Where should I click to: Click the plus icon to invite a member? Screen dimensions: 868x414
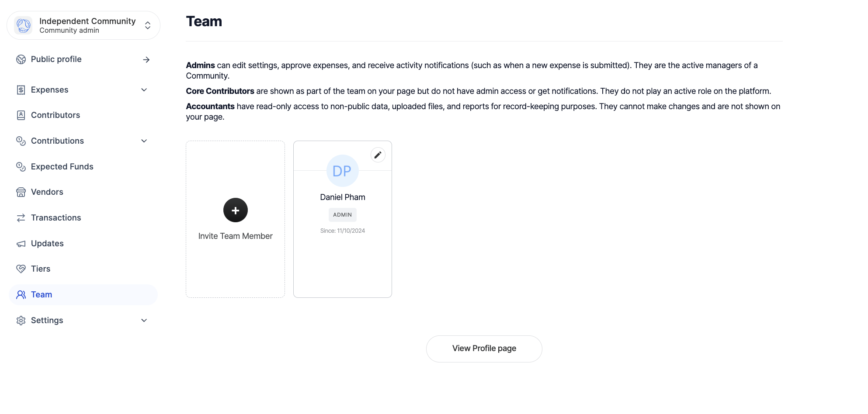(x=235, y=210)
